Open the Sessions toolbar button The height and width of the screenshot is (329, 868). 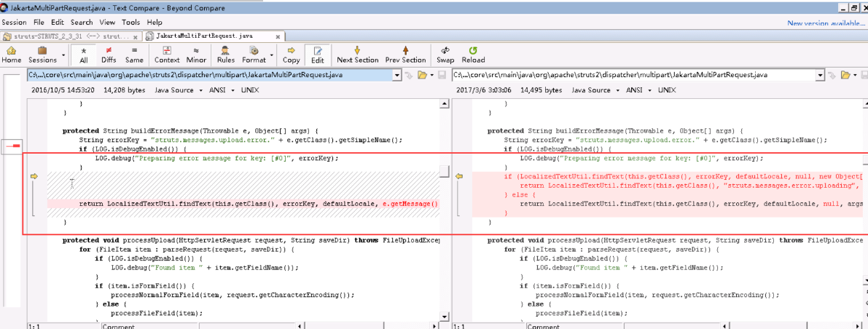point(42,55)
